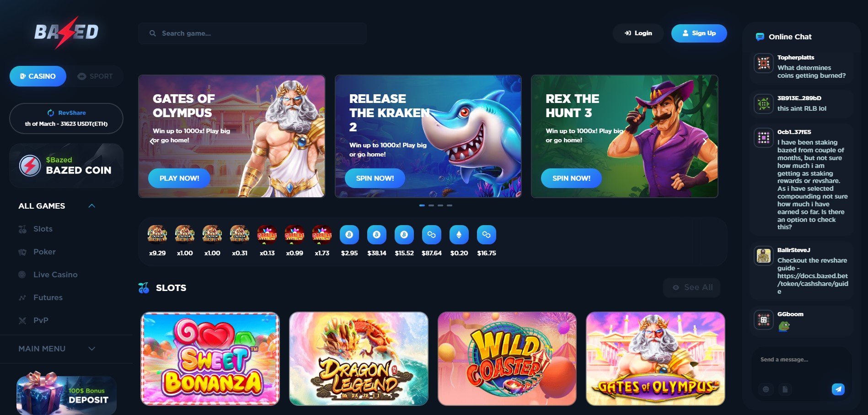Show next banner with right arrow
The width and height of the screenshot is (868, 415).
pyautogui.click(x=705, y=141)
